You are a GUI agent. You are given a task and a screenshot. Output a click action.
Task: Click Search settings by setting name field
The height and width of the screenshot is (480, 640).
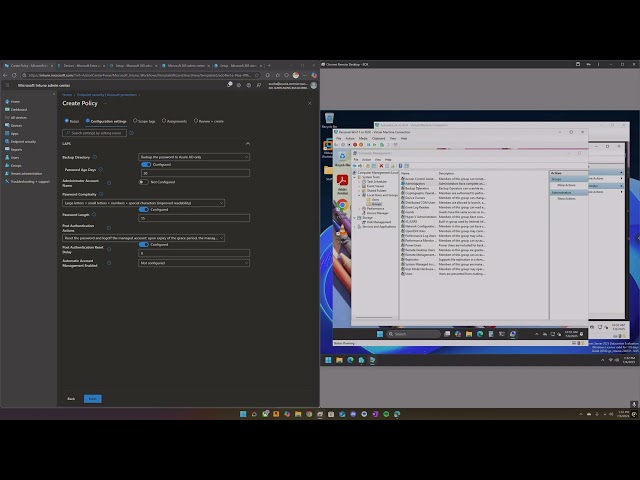pos(95,133)
